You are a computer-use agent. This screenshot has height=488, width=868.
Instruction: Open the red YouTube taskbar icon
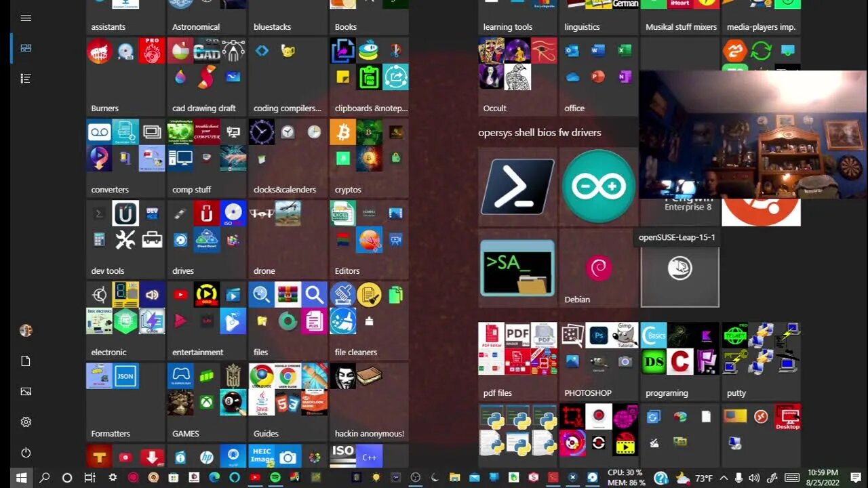(x=255, y=478)
